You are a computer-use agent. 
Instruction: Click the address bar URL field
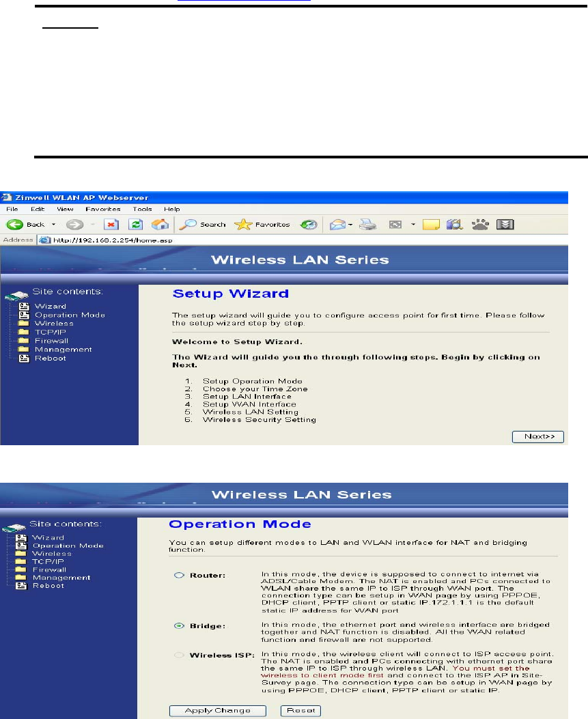[x=303, y=240]
